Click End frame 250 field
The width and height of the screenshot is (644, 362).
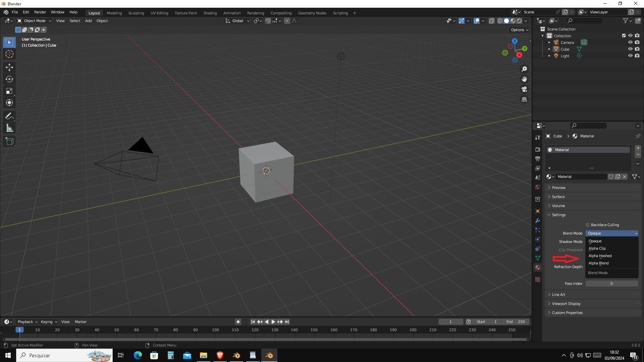516,322
